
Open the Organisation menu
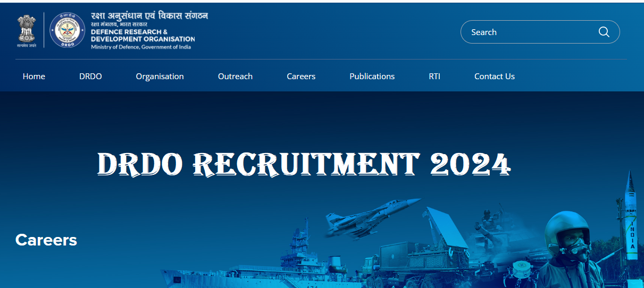pyautogui.click(x=160, y=76)
